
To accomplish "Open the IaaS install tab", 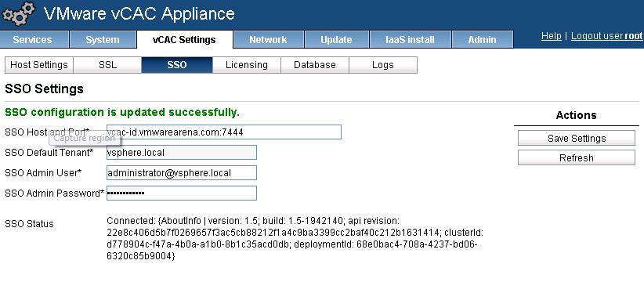I will tap(411, 40).
